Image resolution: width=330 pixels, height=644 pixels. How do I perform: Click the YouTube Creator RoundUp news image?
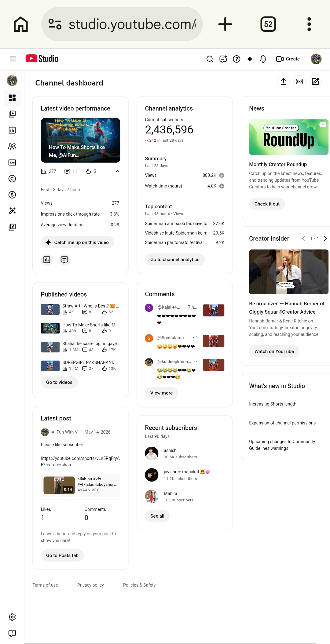point(289,137)
